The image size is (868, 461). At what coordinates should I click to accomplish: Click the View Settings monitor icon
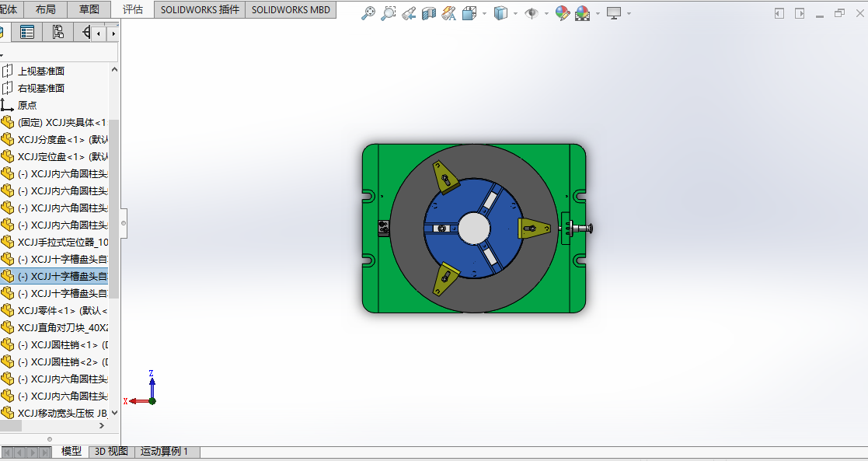click(613, 13)
